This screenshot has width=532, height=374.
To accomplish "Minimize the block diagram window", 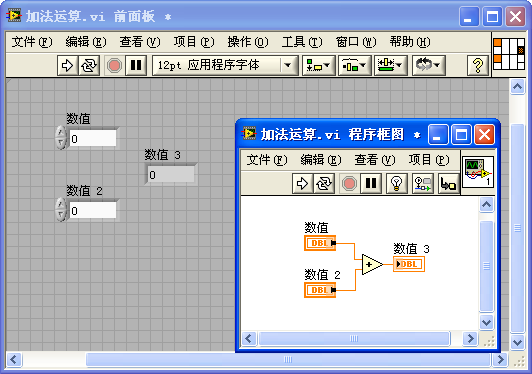I will [438, 135].
